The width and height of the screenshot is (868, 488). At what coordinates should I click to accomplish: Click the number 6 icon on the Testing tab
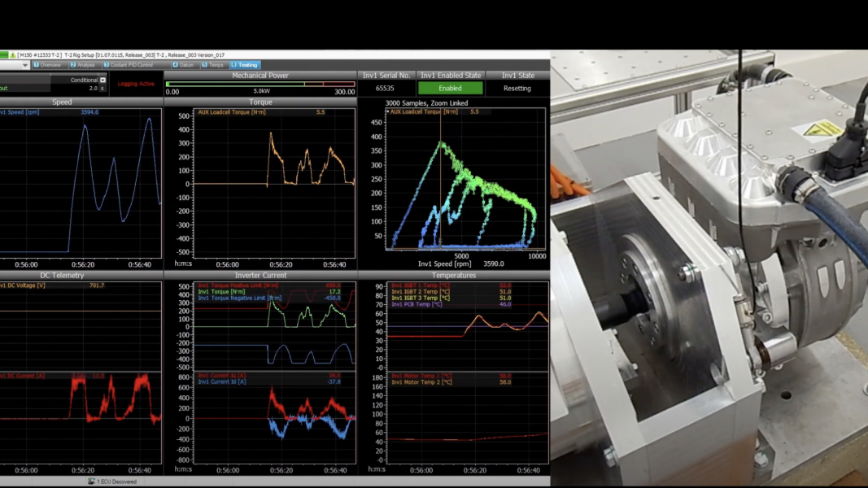point(233,65)
